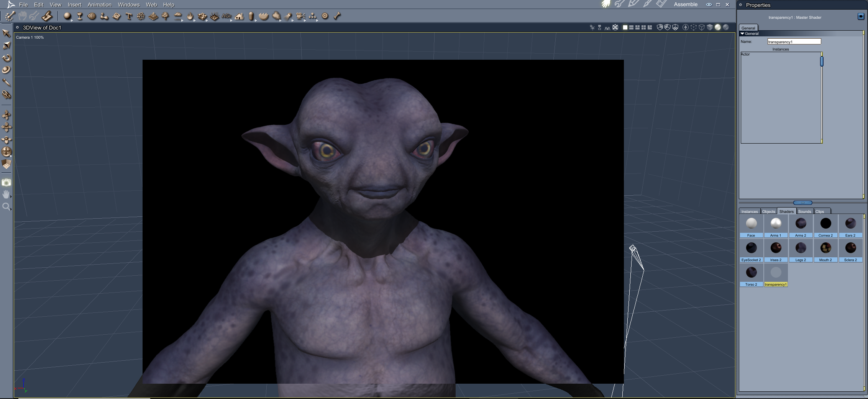
Task: Click the blue panel splitter handle
Action: point(802,203)
